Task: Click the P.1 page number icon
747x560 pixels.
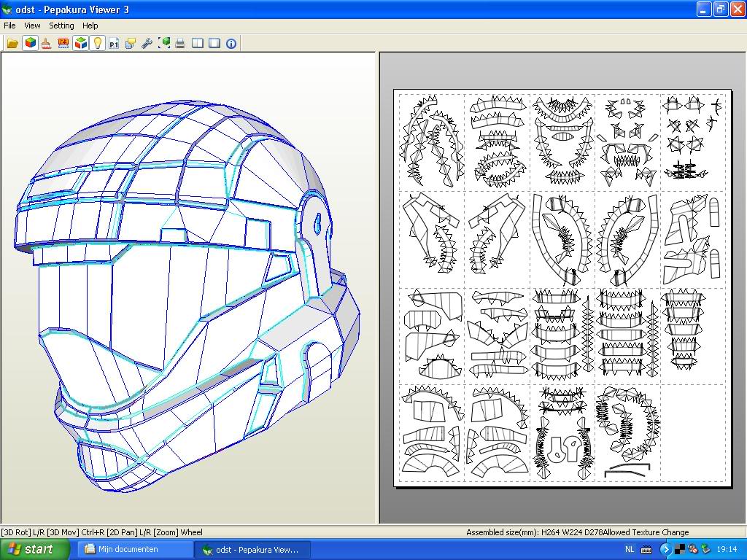Action: click(114, 44)
